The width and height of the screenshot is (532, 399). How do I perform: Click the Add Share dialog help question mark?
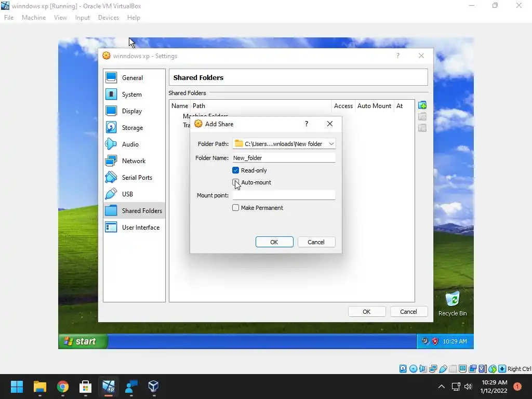point(307,124)
